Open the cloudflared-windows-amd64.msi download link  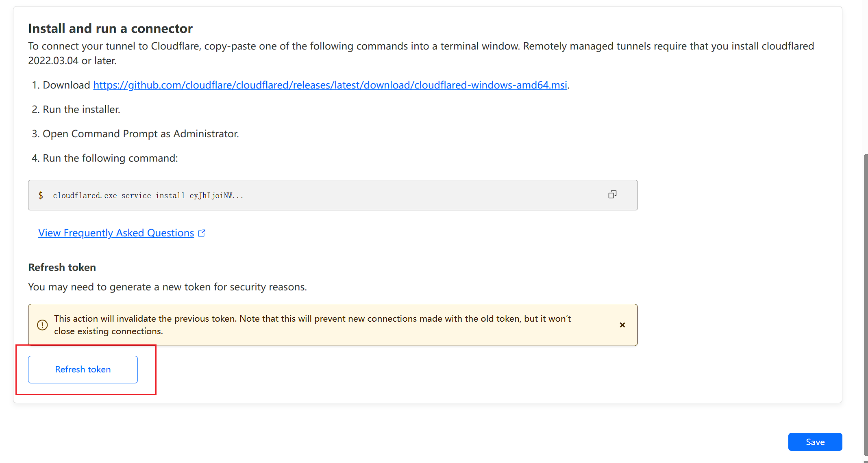coord(330,85)
